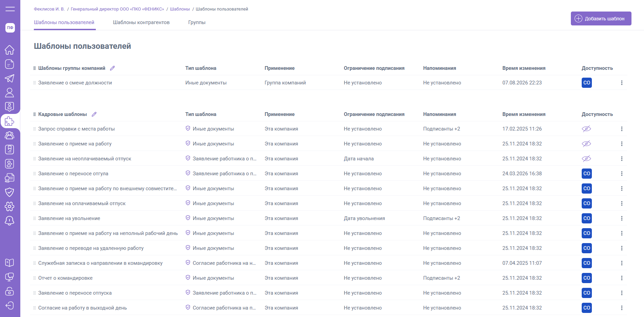Click the lock icon in sidebar

(9, 291)
